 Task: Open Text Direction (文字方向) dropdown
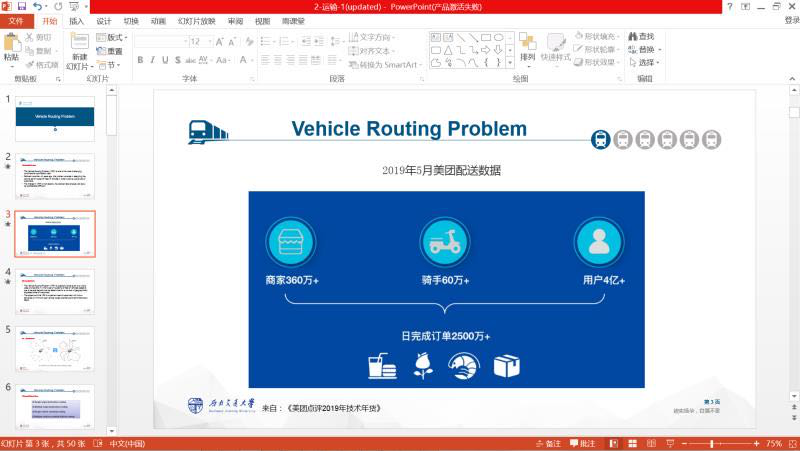[x=372, y=37]
